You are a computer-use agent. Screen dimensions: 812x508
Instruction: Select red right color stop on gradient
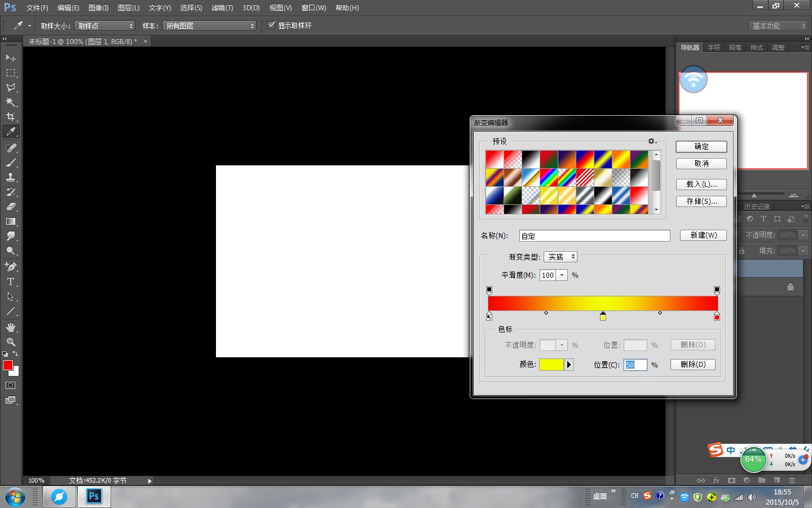click(x=717, y=316)
